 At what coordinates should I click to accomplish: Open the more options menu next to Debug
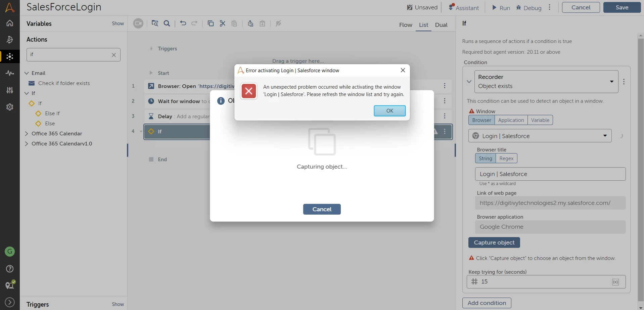(x=549, y=7)
